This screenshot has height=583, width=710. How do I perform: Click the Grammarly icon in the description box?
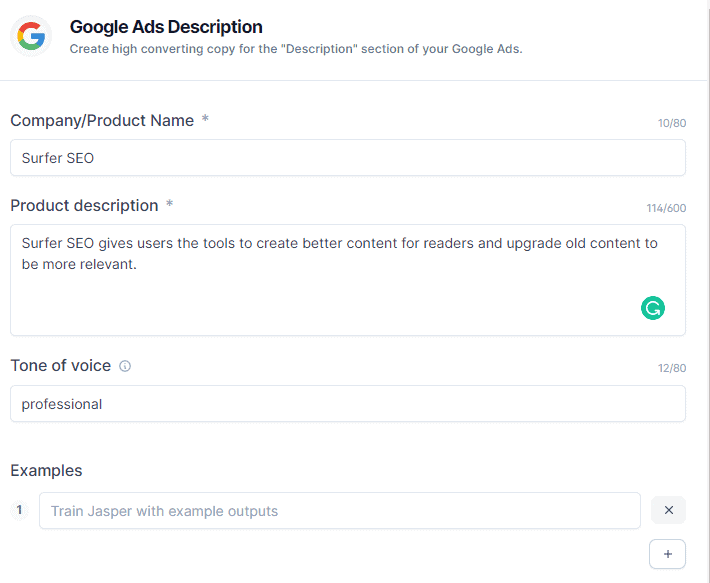click(653, 308)
